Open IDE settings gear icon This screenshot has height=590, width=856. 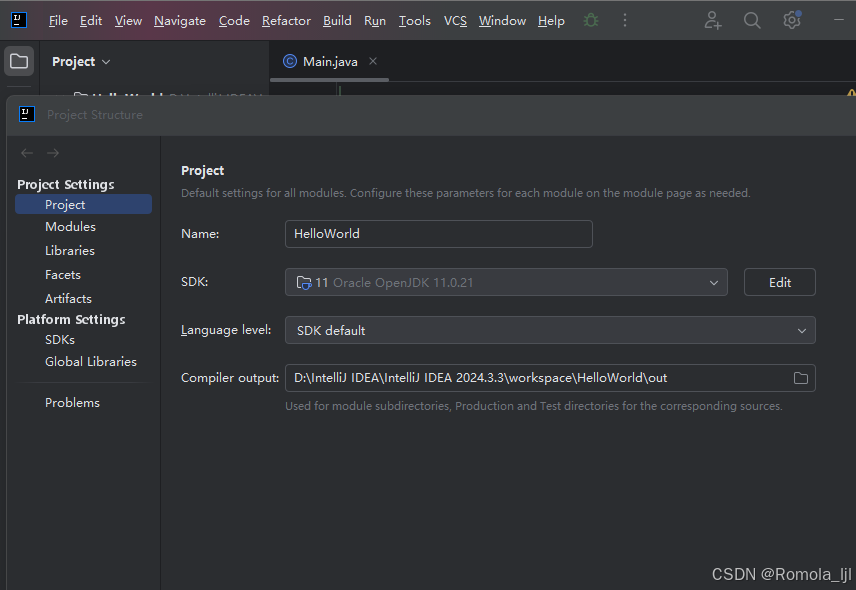[792, 20]
